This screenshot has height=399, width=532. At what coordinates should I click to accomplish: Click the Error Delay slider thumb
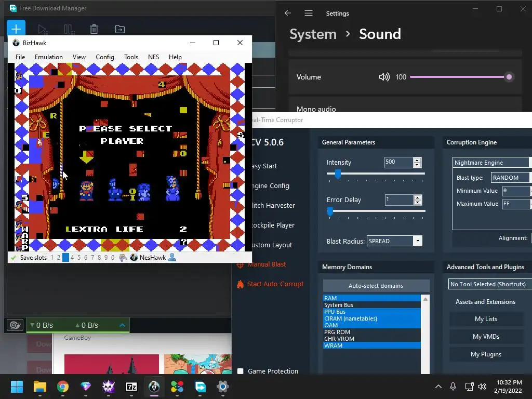click(x=330, y=211)
